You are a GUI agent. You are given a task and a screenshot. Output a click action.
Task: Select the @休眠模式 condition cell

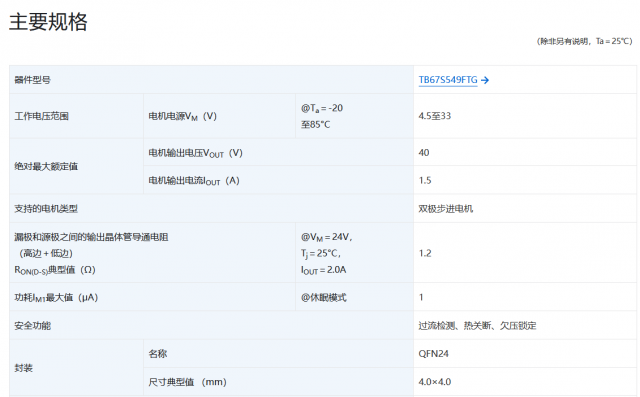tap(355, 297)
